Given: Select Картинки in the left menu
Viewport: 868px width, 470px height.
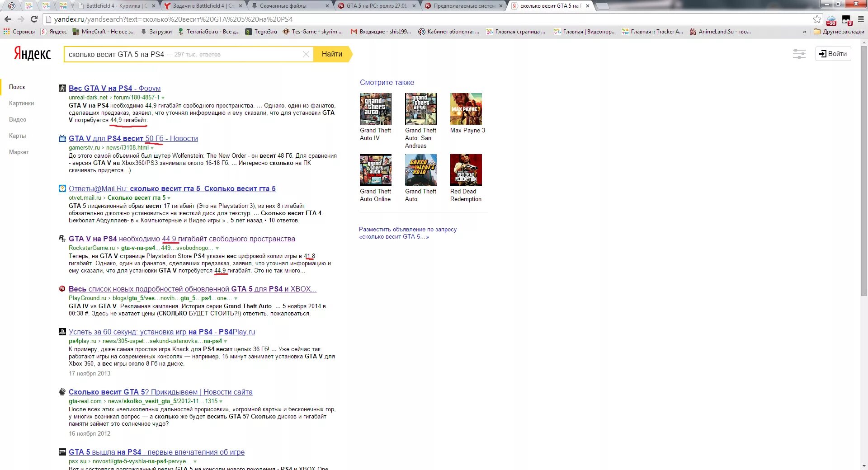Looking at the screenshot, I should (21, 103).
